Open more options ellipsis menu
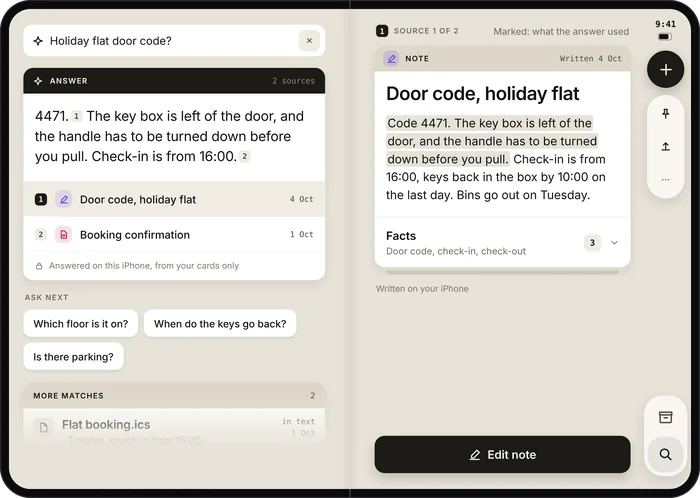The width and height of the screenshot is (700, 498). click(x=666, y=179)
